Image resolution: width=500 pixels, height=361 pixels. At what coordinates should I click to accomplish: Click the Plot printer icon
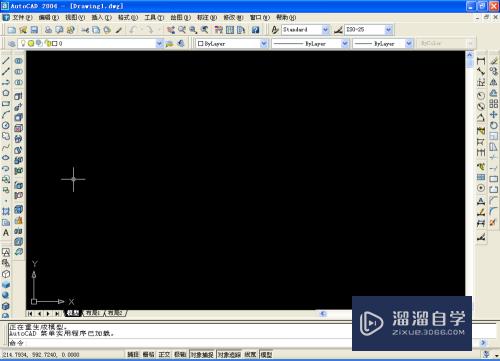[48, 30]
